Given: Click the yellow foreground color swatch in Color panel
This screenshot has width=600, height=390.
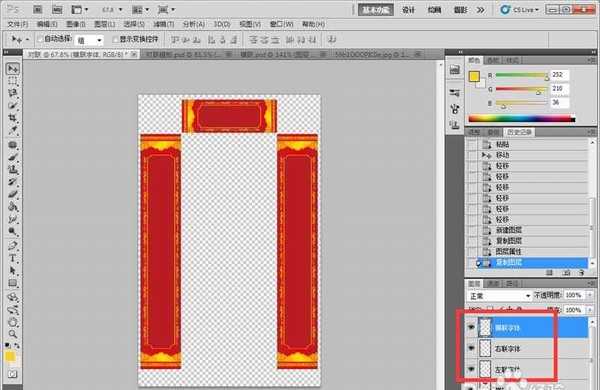Looking at the screenshot, I should click(x=474, y=77).
